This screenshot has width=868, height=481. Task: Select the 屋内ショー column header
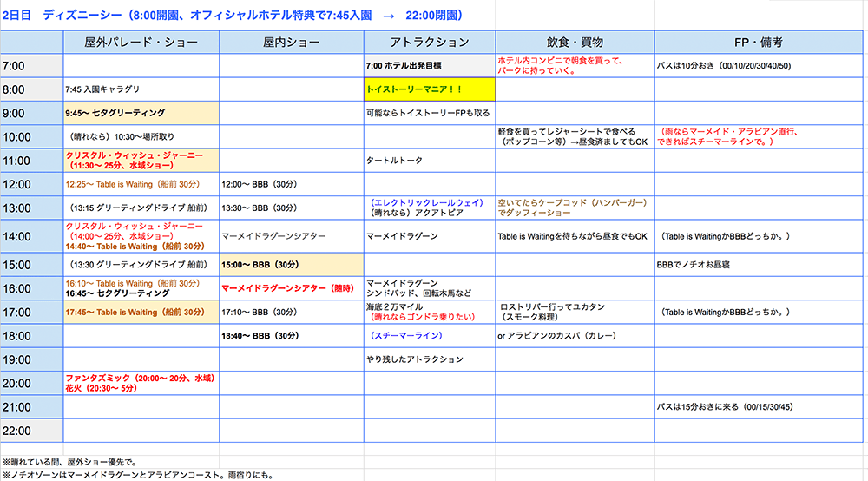coord(291,42)
